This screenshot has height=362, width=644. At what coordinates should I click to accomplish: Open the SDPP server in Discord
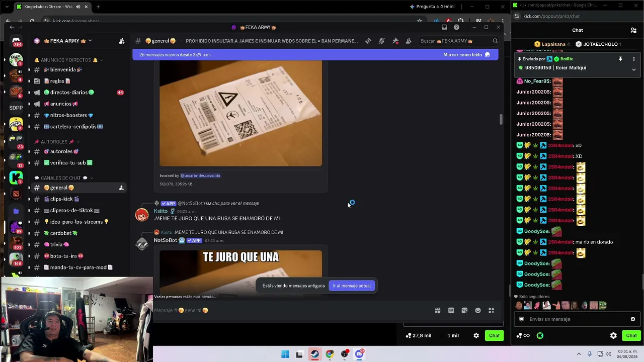[x=16, y=108]
